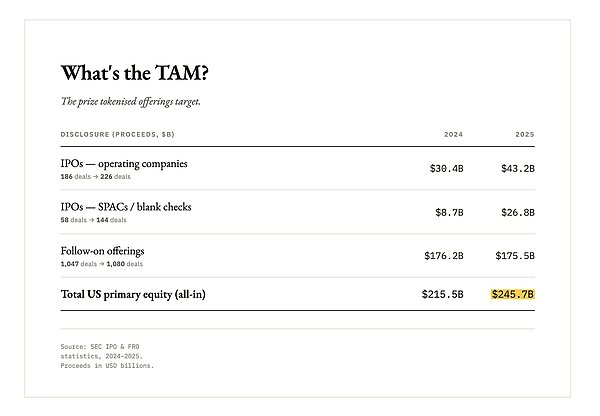Click the $176.2B follow-on value
The height and width of the screenshot is (416, 600).
tap(444, 256)
